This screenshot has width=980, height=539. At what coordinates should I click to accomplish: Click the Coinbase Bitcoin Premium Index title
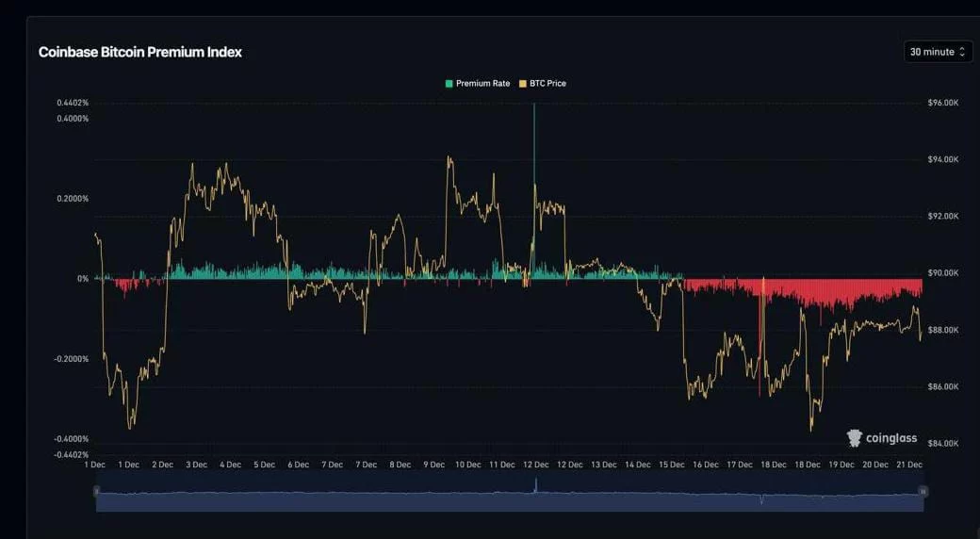tap(140, 52)
